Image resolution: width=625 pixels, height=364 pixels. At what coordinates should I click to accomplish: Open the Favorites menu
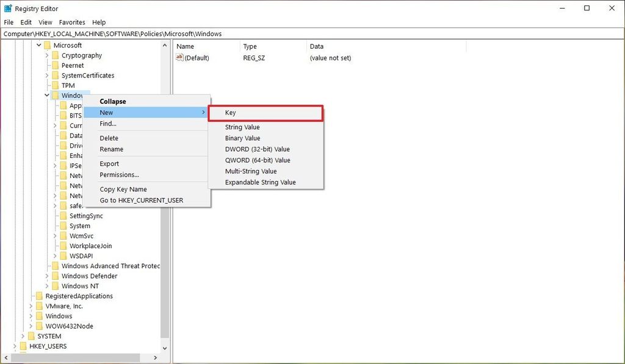72,22
